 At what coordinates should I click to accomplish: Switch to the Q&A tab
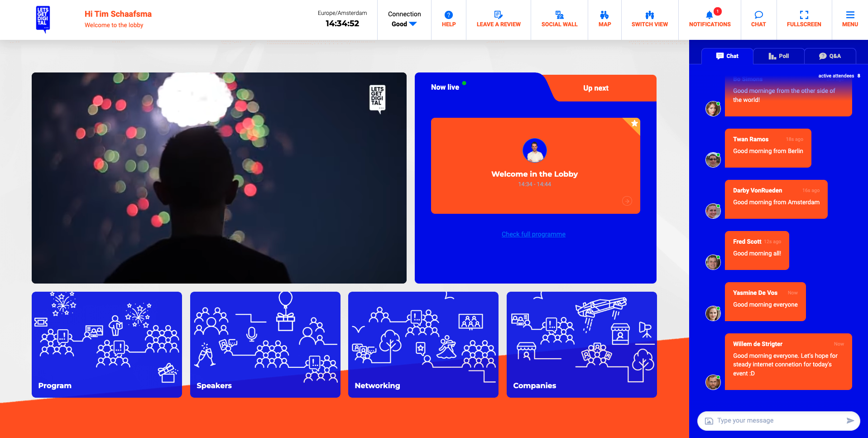(830, 56)
